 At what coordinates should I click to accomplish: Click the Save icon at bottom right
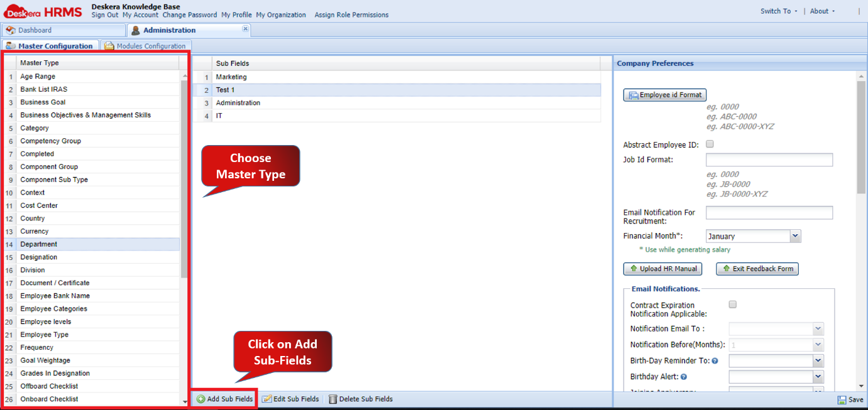(x=841, y=400)
